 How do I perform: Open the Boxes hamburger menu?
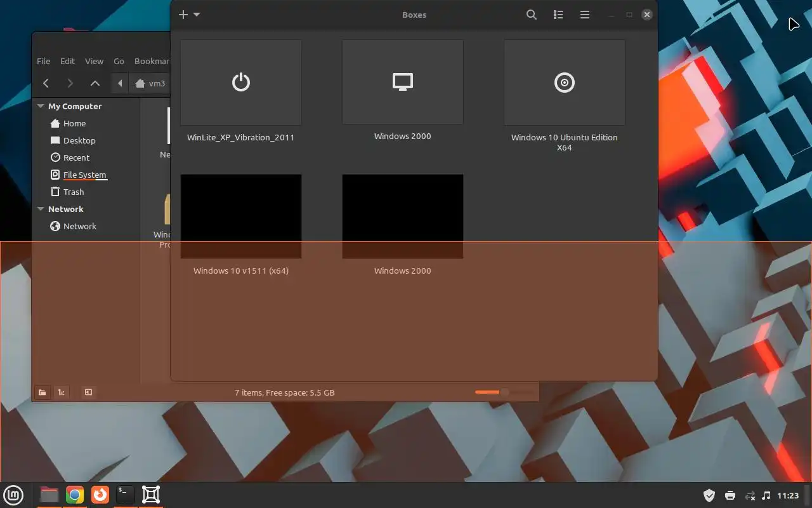(585, 15)
